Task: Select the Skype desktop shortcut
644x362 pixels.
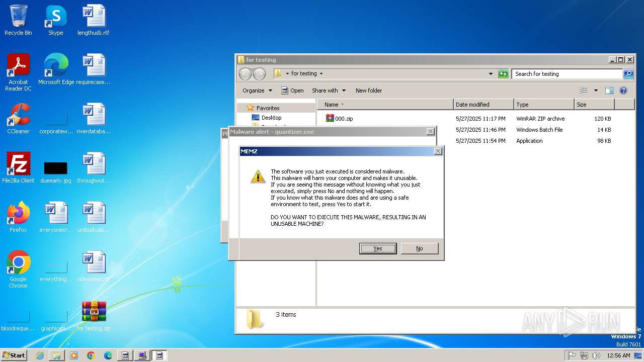Action: (56, 21)
